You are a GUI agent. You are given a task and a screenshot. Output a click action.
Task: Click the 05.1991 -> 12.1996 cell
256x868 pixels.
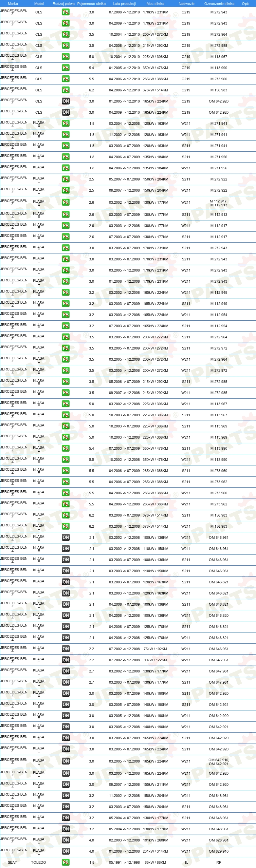point(124,862)
